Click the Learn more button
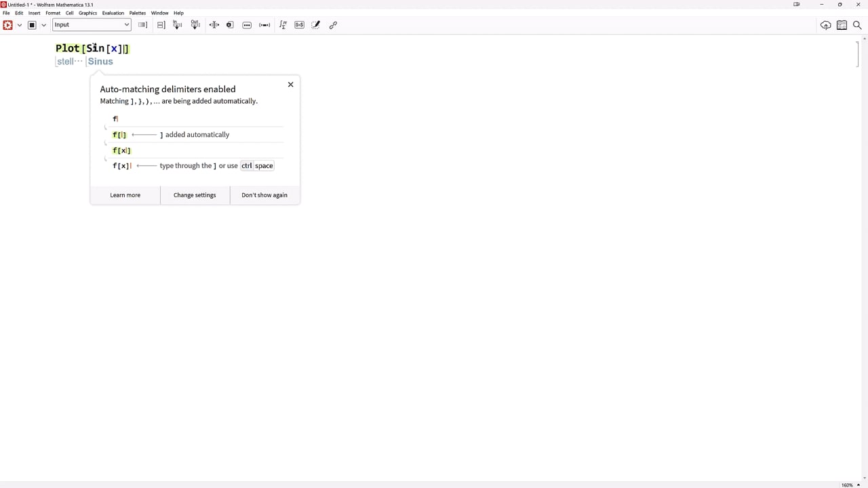 [x=125, y=195]
